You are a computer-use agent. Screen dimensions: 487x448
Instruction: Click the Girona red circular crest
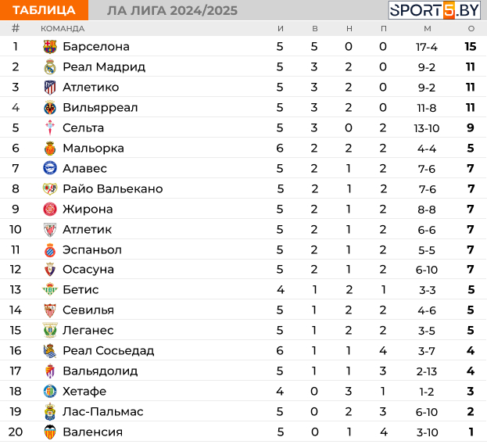coord(50,209)
